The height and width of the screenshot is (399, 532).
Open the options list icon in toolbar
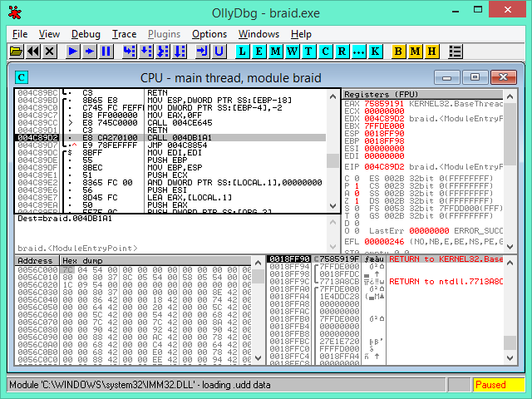pos(455,52)
